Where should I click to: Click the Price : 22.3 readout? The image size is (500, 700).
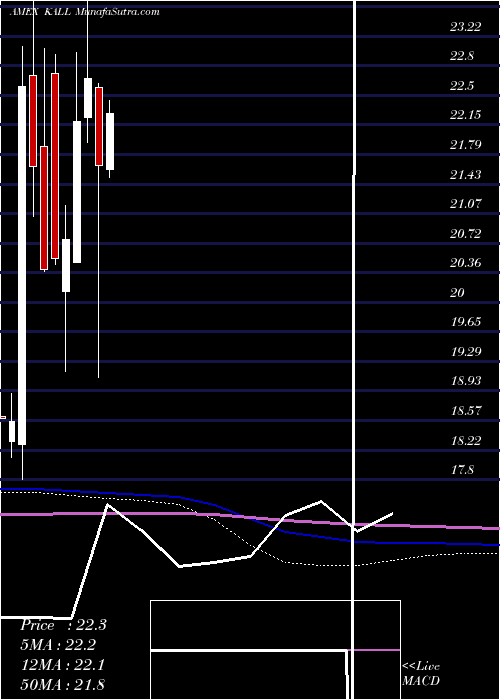[x=63, y=625]
